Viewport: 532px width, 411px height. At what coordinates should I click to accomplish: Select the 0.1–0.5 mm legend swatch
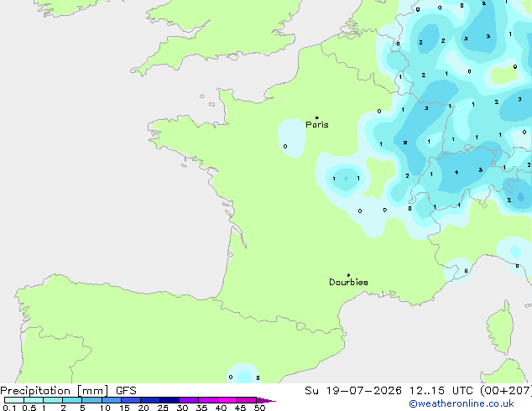[14, 400]
